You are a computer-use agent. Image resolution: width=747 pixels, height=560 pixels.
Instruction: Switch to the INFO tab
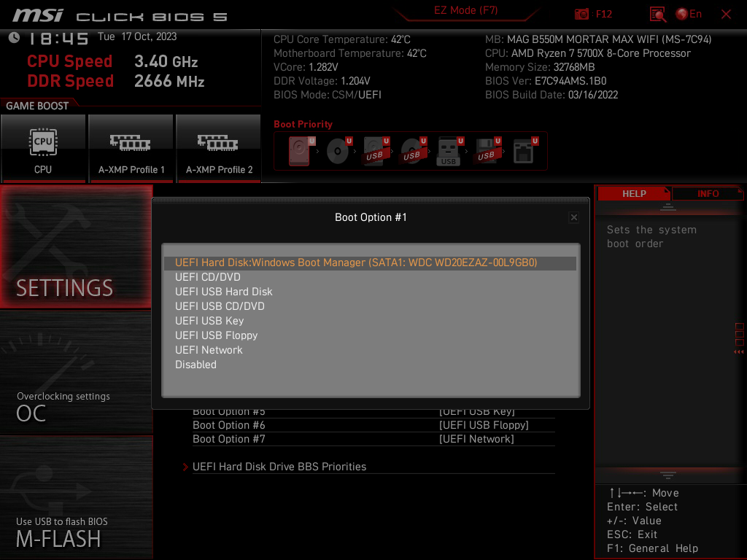click(x=708, y=194)
